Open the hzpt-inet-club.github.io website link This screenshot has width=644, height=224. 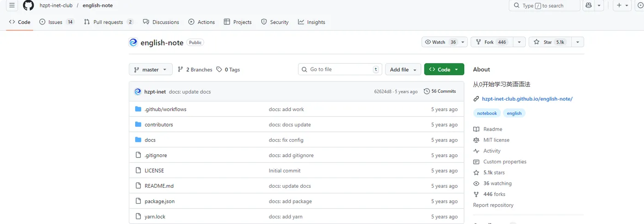(527, 99)
